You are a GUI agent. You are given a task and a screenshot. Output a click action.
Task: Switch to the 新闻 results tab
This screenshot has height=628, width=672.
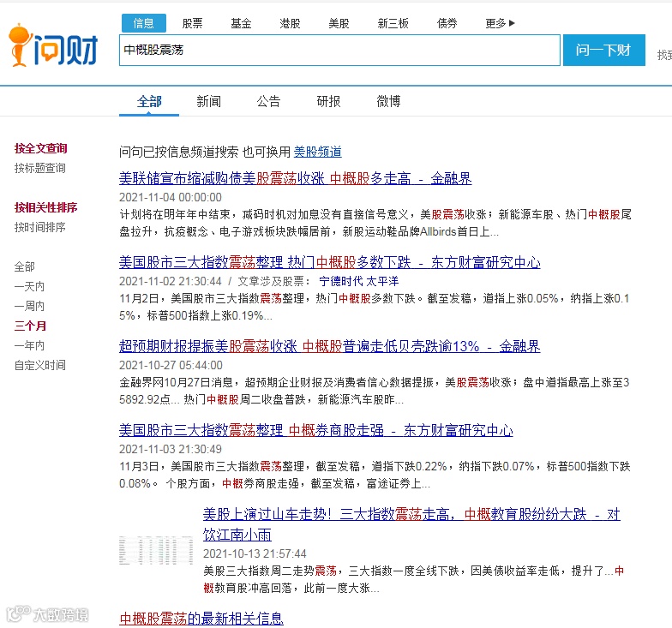click(x=209, y=102)
